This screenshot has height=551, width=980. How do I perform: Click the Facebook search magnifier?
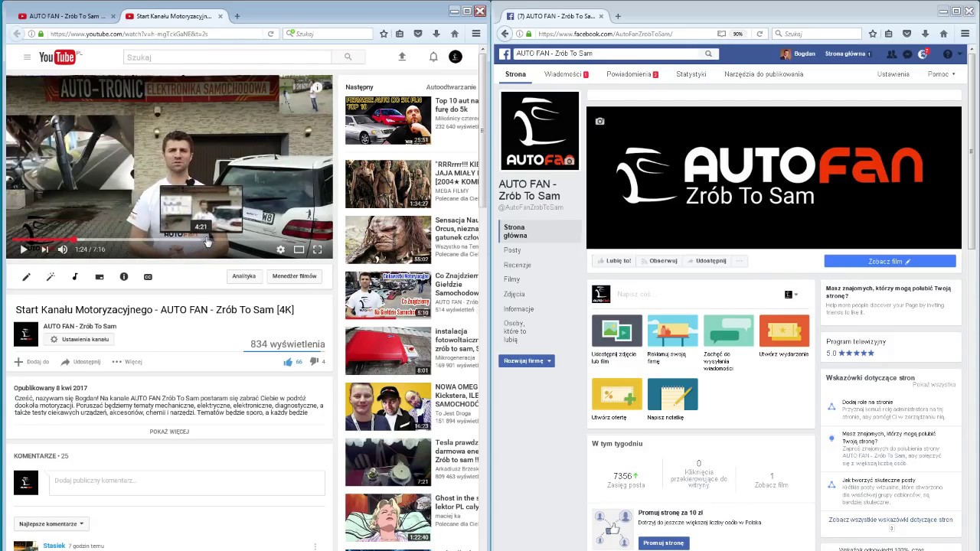pos(708,54)
